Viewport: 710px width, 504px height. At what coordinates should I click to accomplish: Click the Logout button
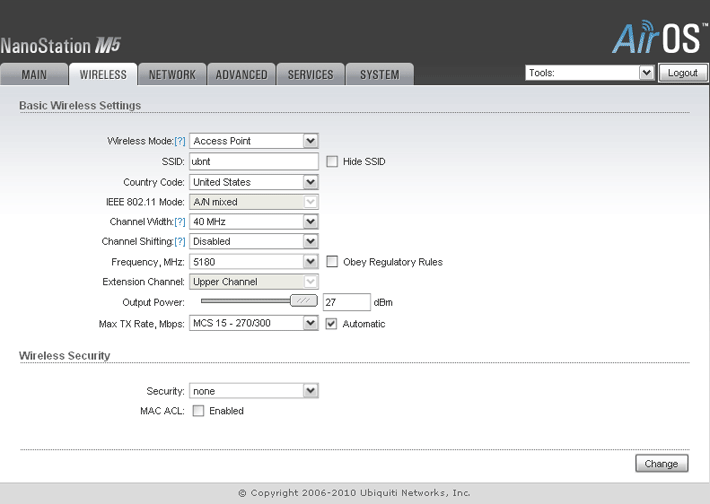682,73
